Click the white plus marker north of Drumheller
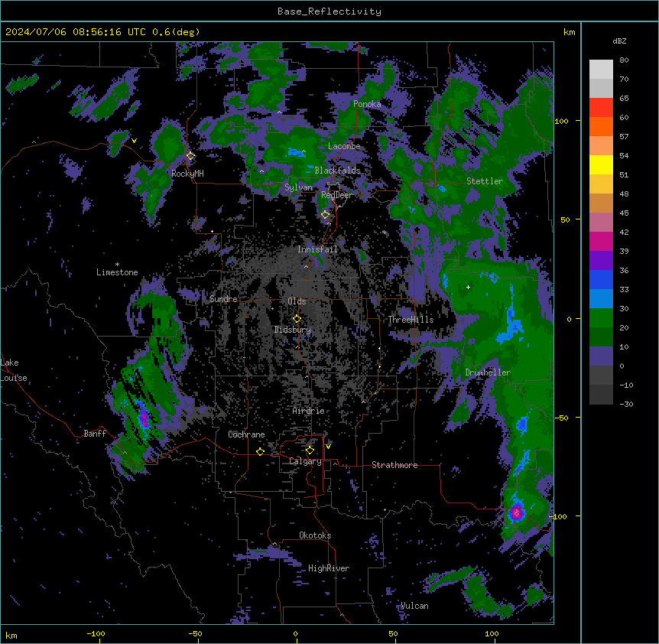 pos(468,287)
